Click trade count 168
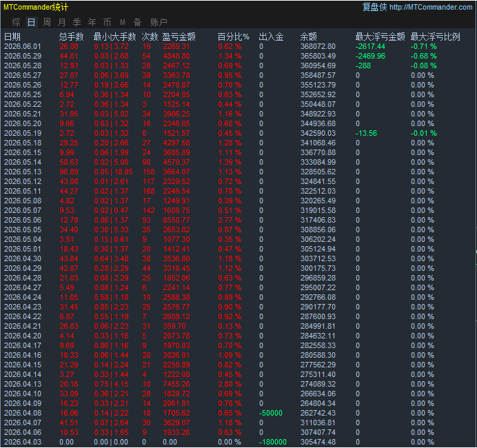This screenshot has width=477, height=448. [x=148, y=192]
